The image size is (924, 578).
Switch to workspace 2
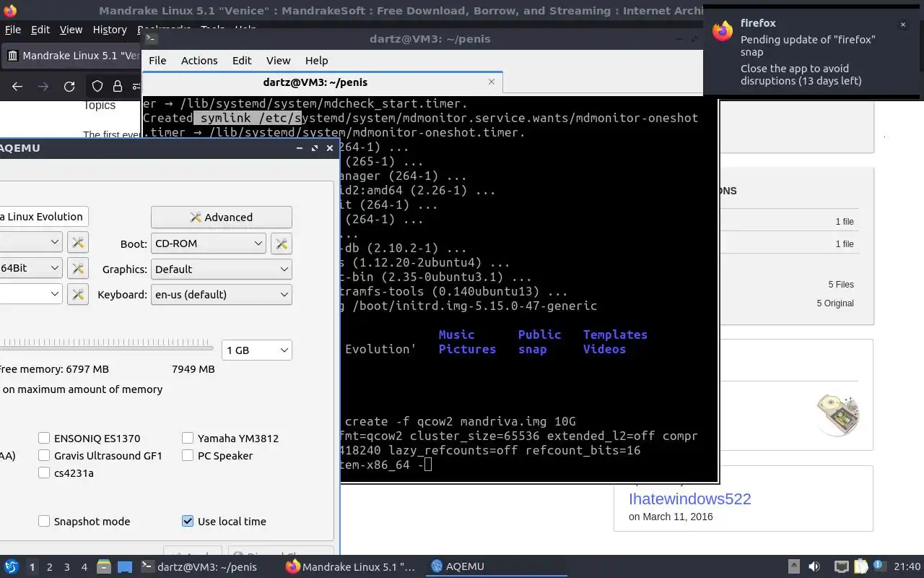[50, 567]
